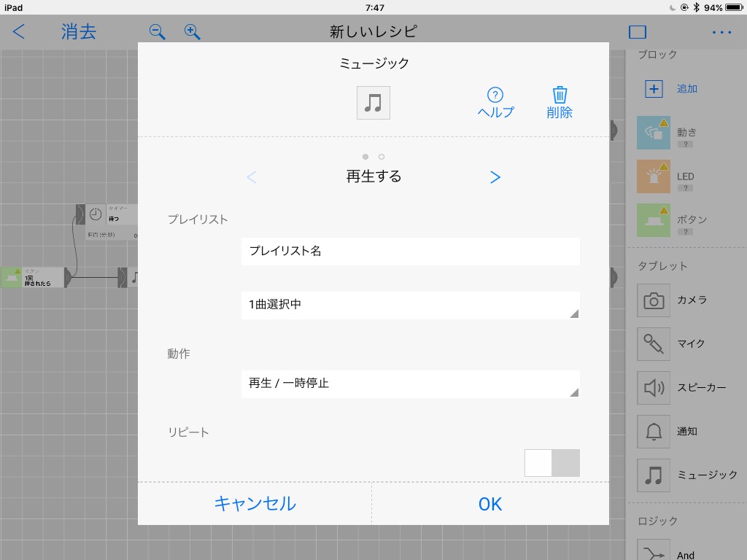Tap the back arrow in top bar
This screenshot has height=560, width=747.
point(18,32)
